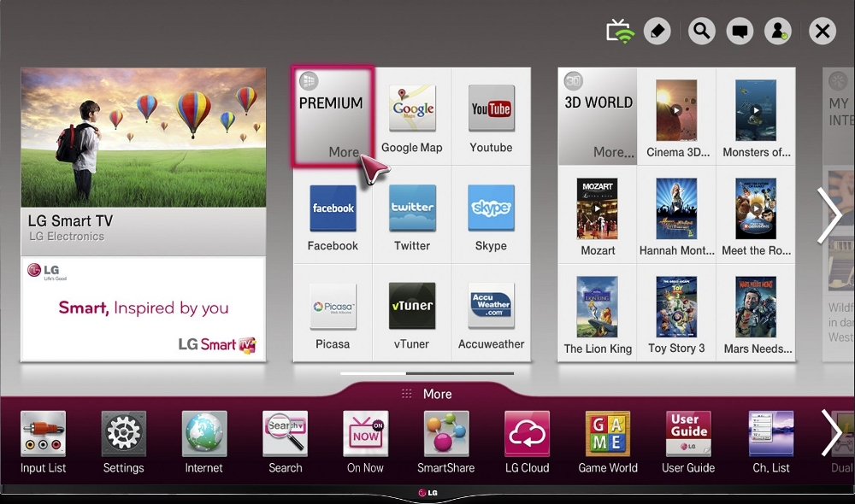
Task: Open the PREMIUM More tile
Action: pos(333,116)
